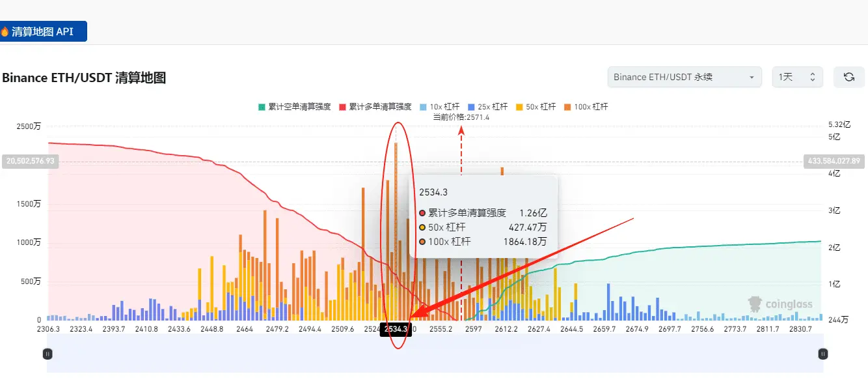Click the 2464 price axis label

click(245, 329)
